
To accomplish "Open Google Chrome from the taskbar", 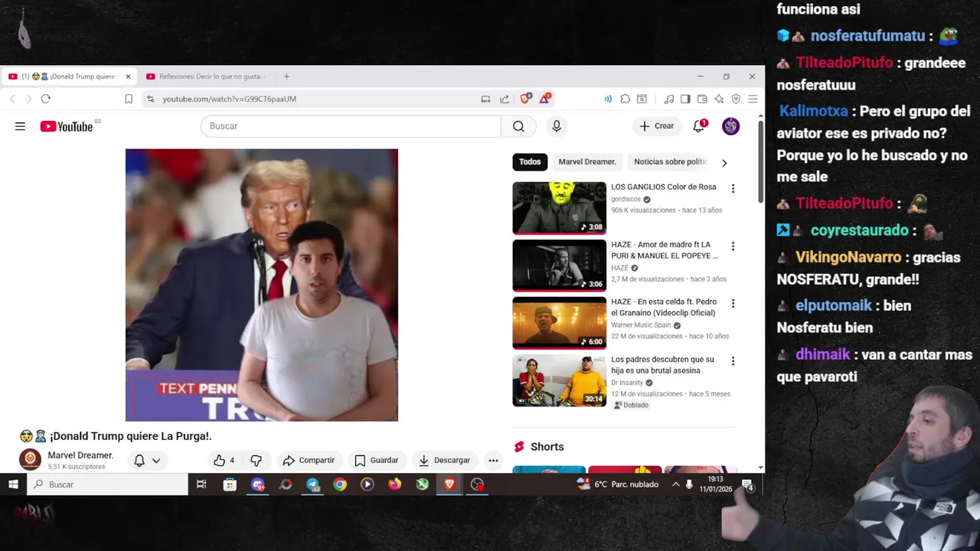I will click(x=340, y=484).
